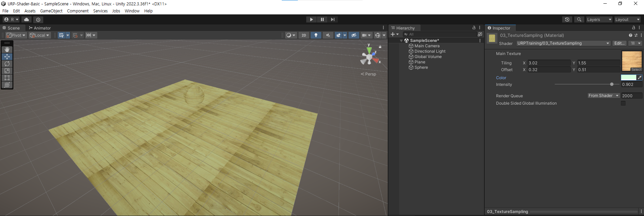The width and height of the screenshot is (644, 216).
Task: Click the material preview icon in Inspector
Action: [492, 39]
